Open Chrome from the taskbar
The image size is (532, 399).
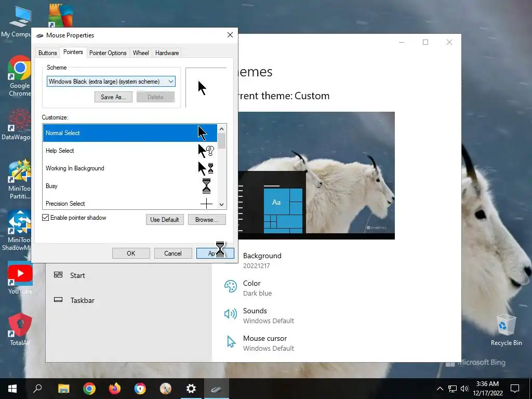[89, 389]
